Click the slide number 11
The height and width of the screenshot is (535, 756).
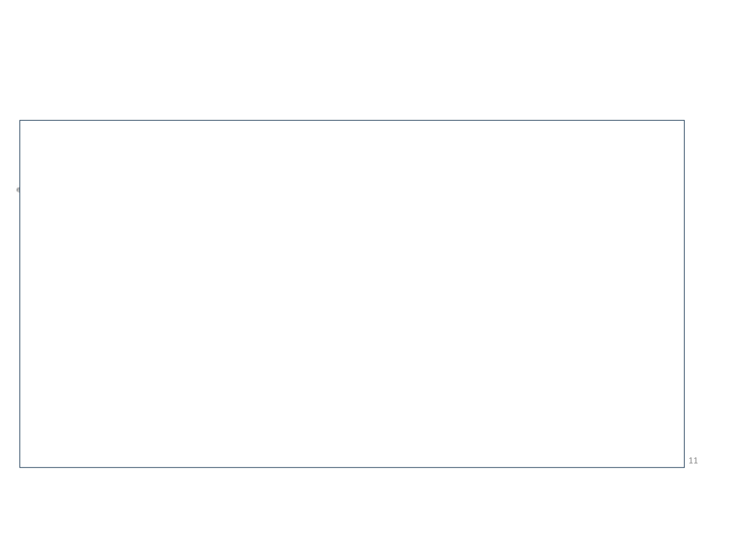tap(693, 461)
